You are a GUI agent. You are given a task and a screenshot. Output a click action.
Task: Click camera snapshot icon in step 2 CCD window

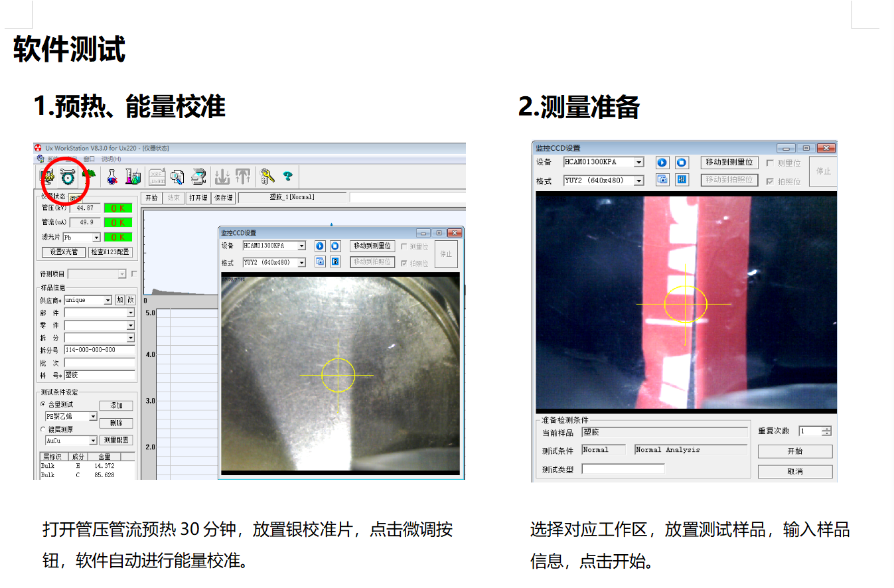click(x=662, y=180)
